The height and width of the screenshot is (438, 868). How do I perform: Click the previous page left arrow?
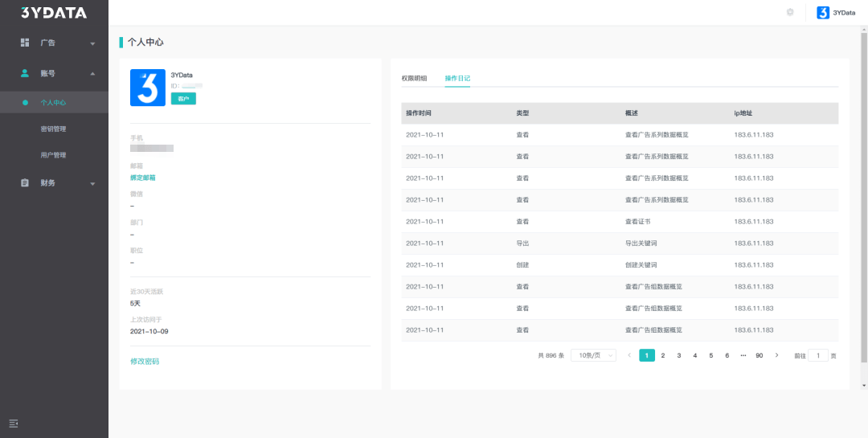point(629,355)
